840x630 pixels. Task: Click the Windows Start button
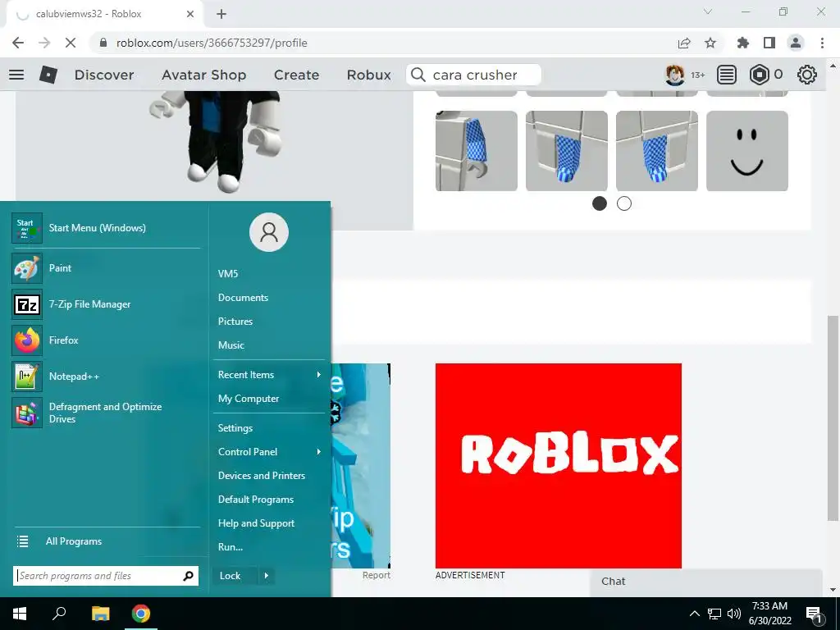coord(20,614)
